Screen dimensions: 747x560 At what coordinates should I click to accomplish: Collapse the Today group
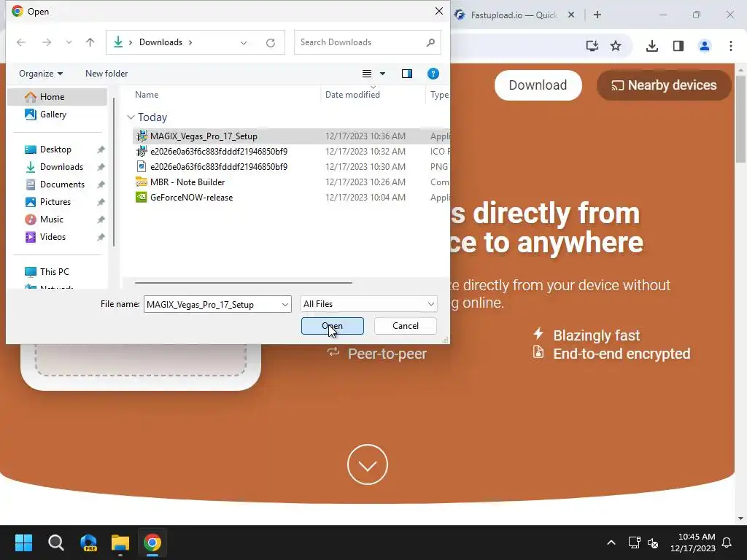pyautogui.click(x=131, y=117)
